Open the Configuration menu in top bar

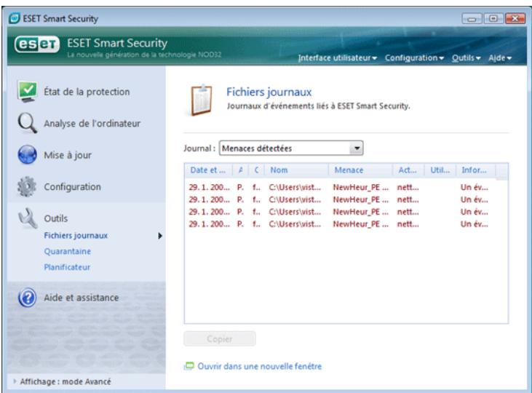[414, 58]
